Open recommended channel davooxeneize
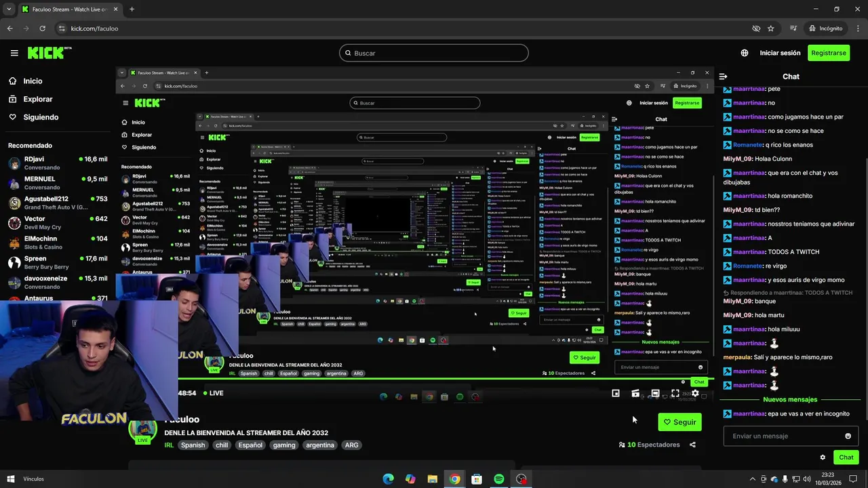The width and height of the screenshot is (868, 488). point(58,282)
